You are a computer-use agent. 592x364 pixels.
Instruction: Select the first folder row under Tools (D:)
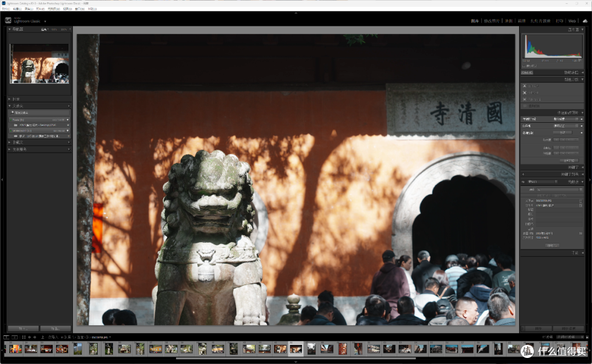[x=39, y=125]
